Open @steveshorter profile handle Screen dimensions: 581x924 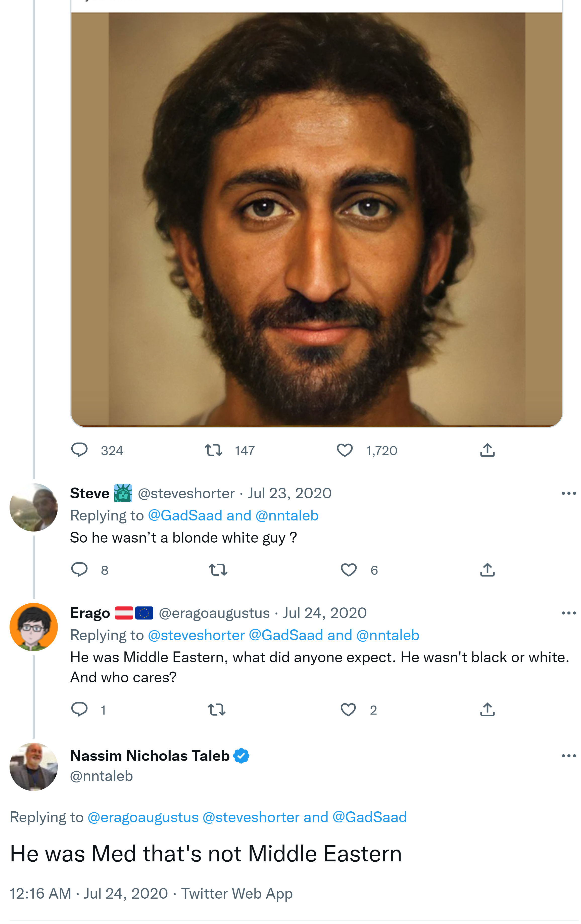coord(186,494)
